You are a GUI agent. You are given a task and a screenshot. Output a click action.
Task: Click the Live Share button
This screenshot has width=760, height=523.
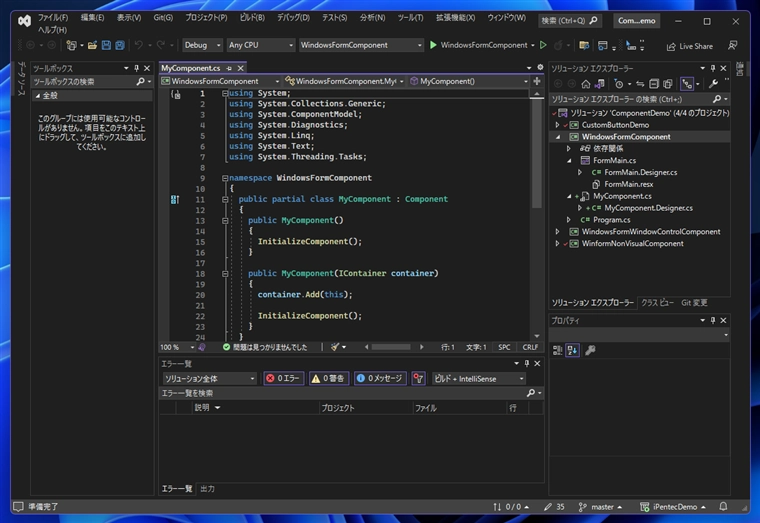[x=690, y=46]
